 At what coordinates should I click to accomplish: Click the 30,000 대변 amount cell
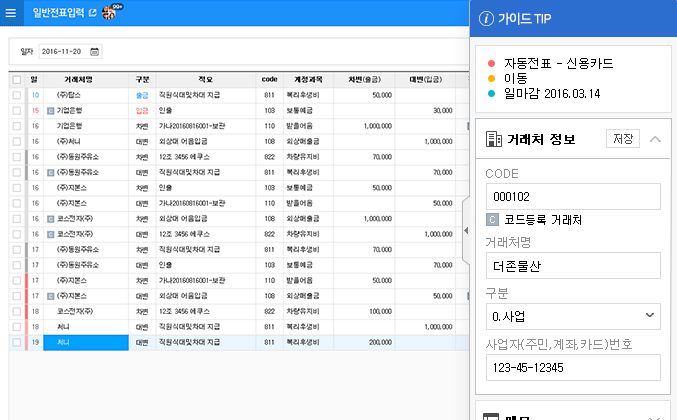pyautogui.click(x=425, y=111)
